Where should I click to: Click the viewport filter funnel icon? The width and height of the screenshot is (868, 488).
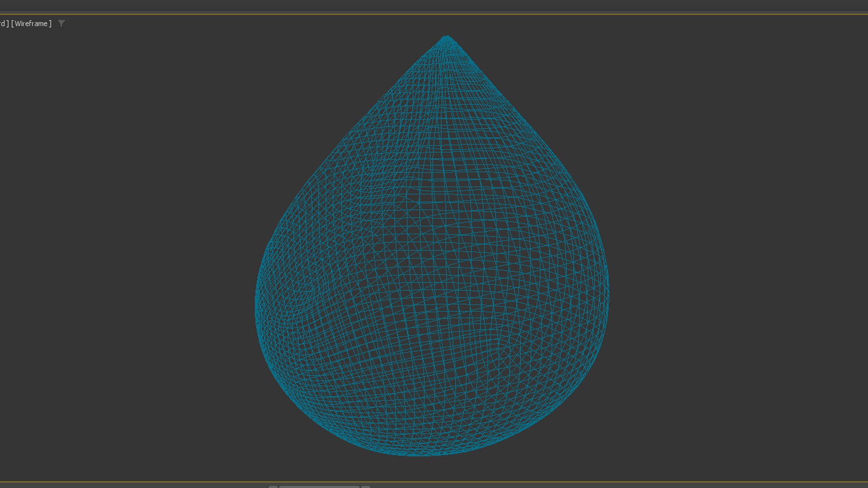[x=61, y=23]
